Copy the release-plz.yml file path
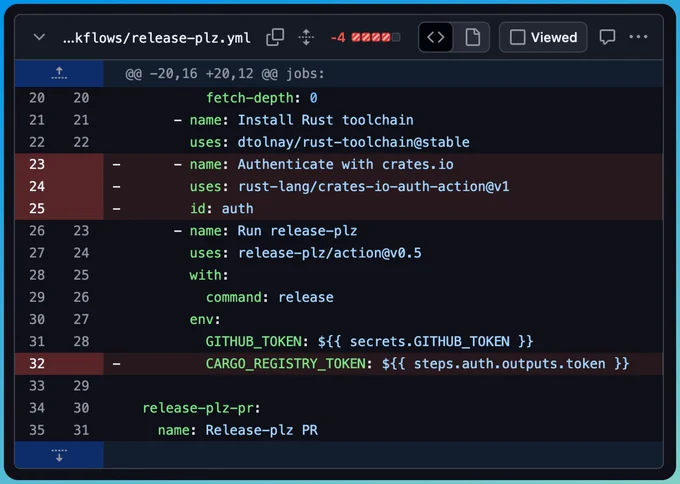Image resolution: width=680 pixels, height=484 pixels. click(275, 38)
